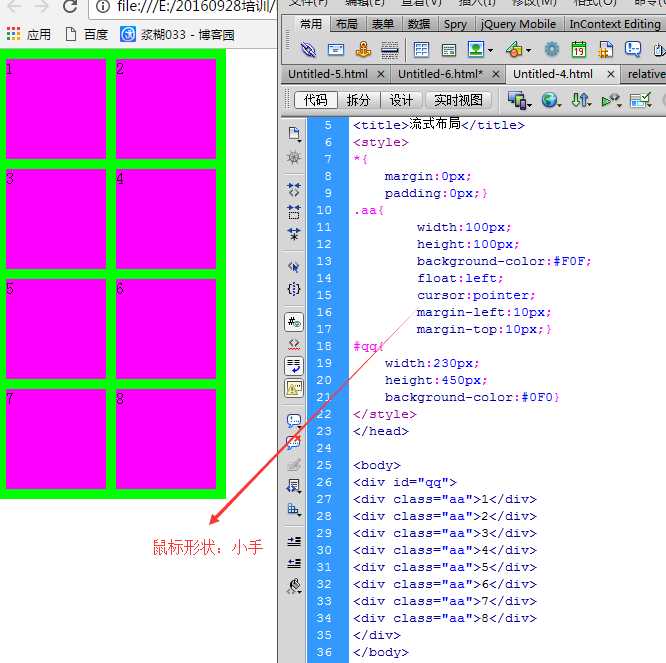Image resolution: width=666 pixels, height=663 pixels.
Task: Switch to Untitled-6.html* document tab
Action: click(440, 74)
